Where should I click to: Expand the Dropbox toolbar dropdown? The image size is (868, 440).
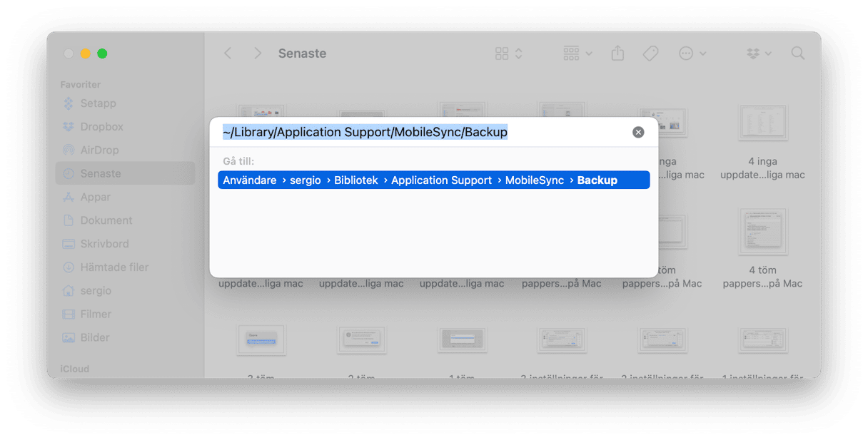759,53
